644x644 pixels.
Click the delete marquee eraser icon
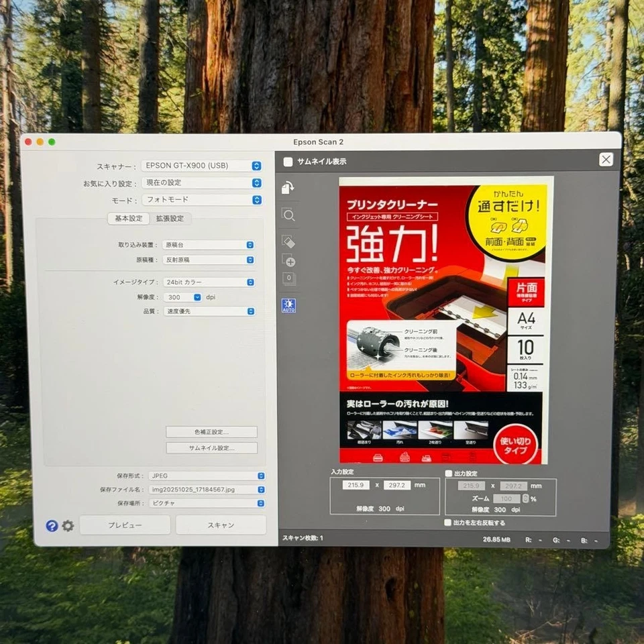click(288, 241)
